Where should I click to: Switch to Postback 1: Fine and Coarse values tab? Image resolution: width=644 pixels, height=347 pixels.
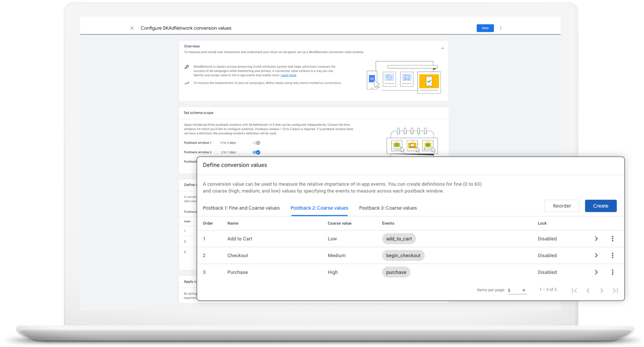pos(241,208)
